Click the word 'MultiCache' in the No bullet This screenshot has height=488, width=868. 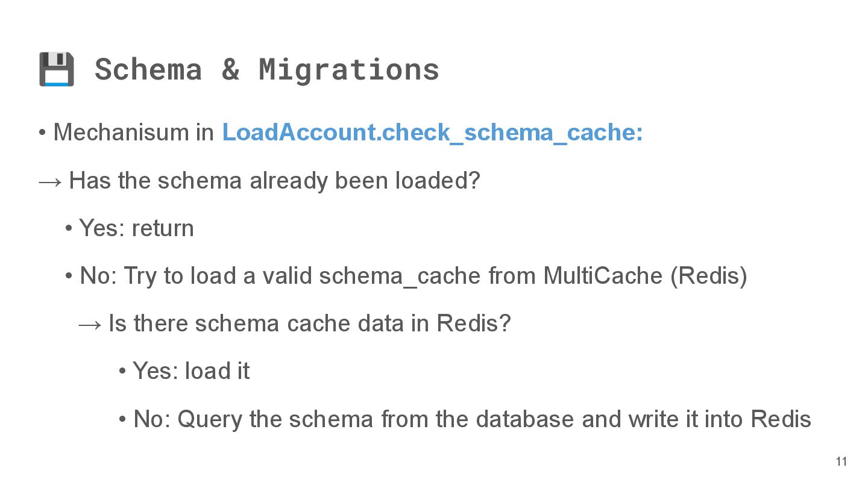603,276
